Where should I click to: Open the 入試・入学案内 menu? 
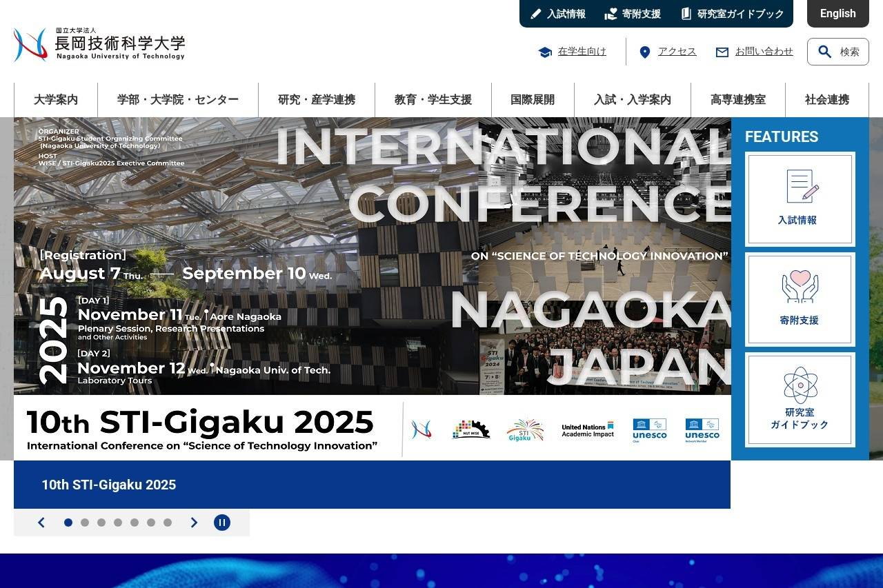coord(633,100)
